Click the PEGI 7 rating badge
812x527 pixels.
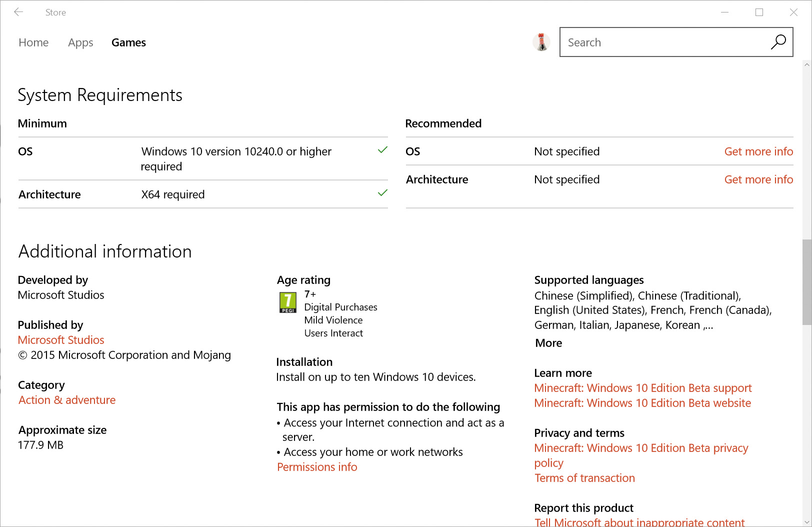287,302
